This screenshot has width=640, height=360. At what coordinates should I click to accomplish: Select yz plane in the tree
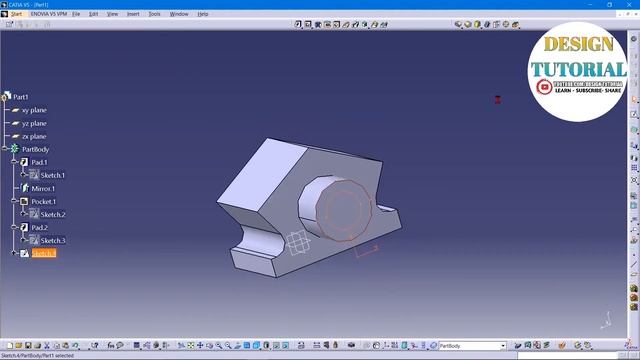34,123
